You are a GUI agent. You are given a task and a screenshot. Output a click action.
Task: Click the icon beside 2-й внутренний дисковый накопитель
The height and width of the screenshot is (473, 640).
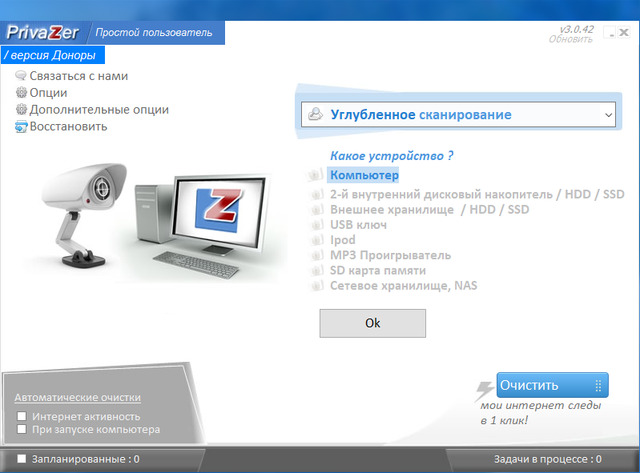tap(317, 194)
